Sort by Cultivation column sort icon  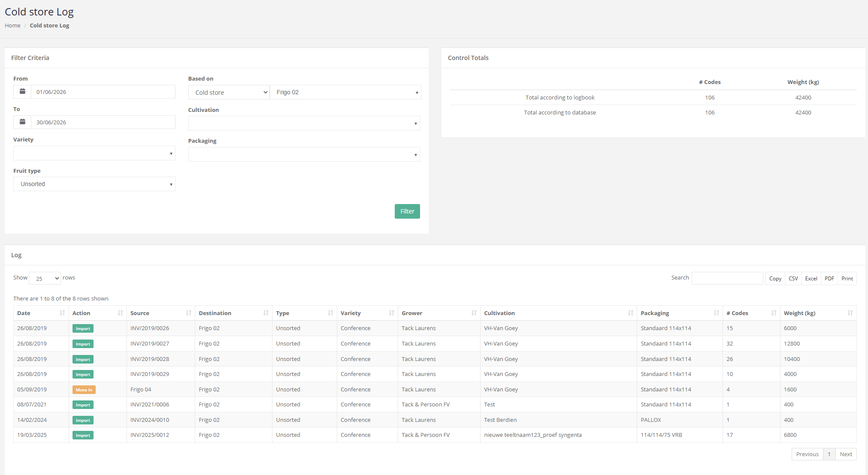pos(630,313)
